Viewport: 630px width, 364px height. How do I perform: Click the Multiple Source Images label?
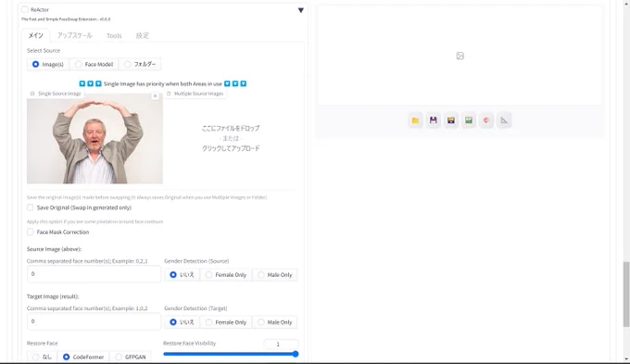tap(195, 94)
